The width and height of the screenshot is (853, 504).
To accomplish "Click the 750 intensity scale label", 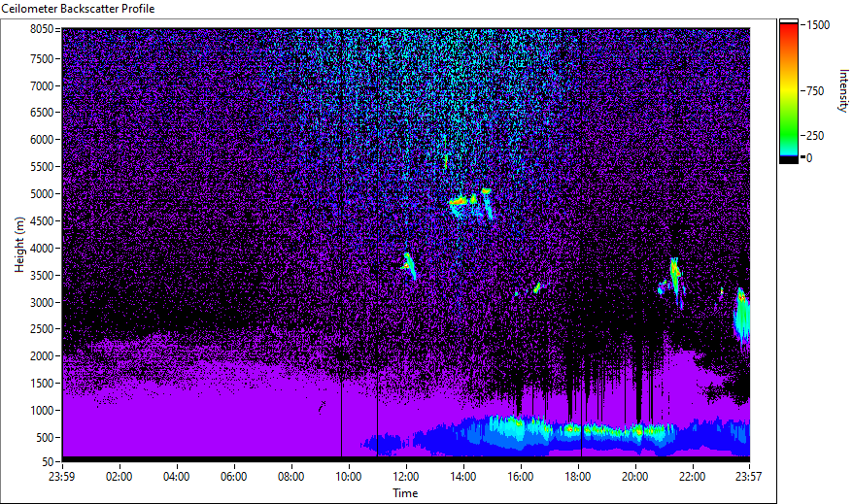I will pos(815,91).
